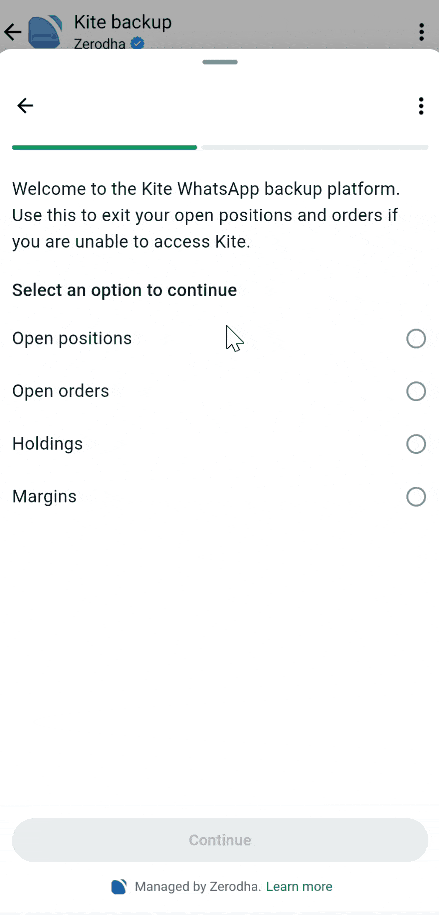This screenshot has height=915, width=439.
Task: Click the Open positions label
Action: (72, 338)
